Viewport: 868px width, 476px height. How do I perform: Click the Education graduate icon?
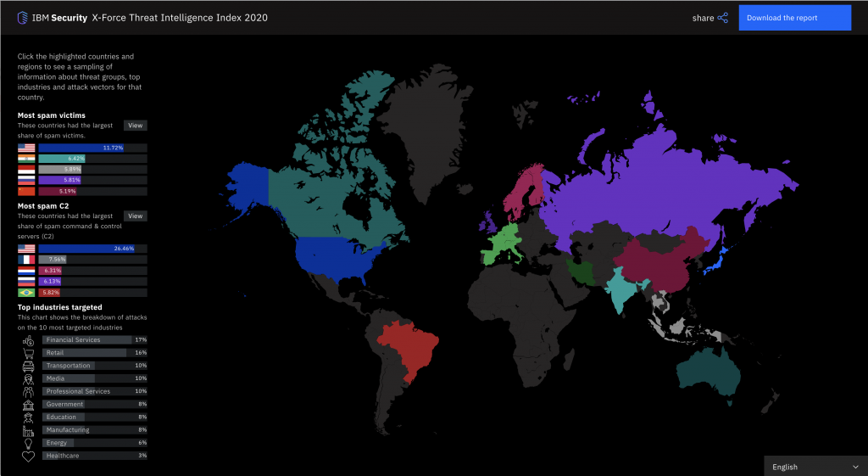pos(28,417)
